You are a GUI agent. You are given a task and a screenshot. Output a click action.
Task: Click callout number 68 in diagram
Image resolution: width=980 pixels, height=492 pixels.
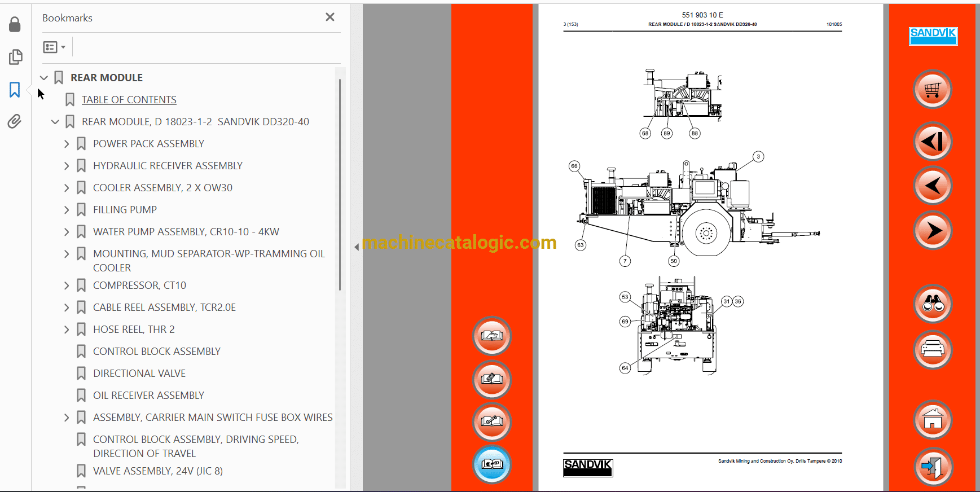tap(645, 134)
